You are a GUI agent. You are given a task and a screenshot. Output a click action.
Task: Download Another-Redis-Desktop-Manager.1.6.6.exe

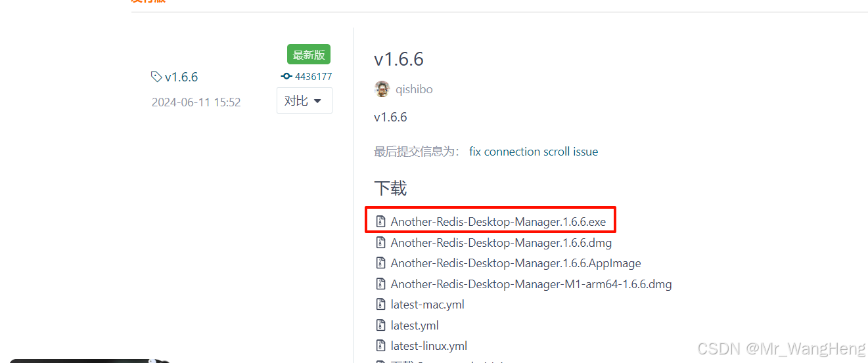pyautogui.click(x=498, y=222)
